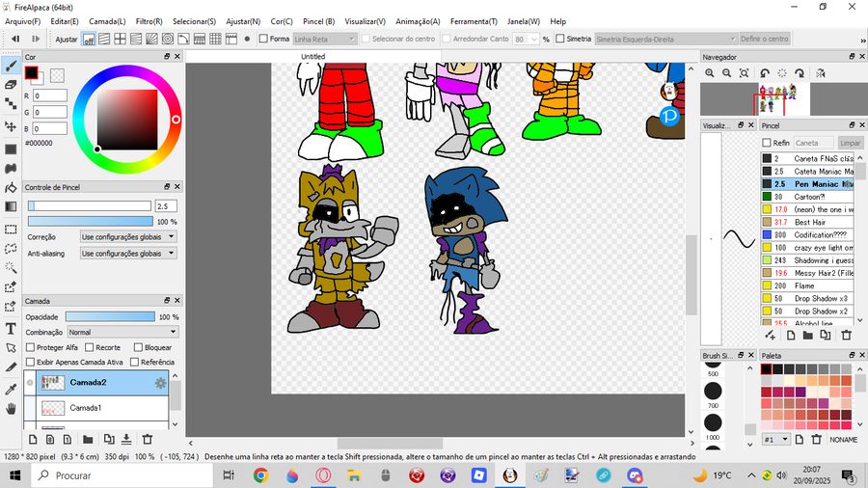
Task: Check the Recorte option
Action: (x=89, y=347)
